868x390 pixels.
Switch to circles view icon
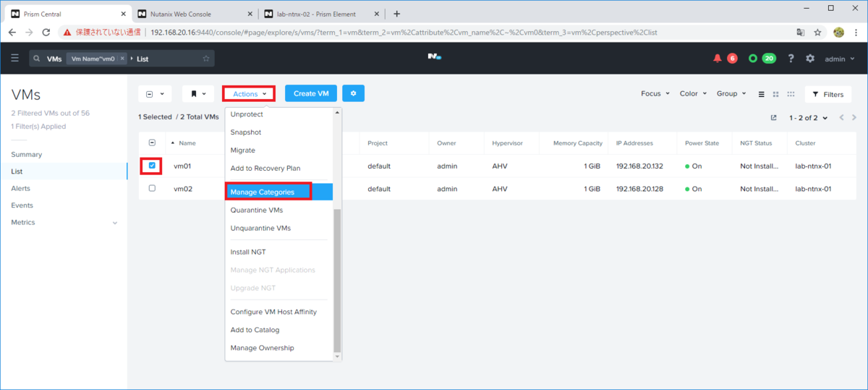791,94
